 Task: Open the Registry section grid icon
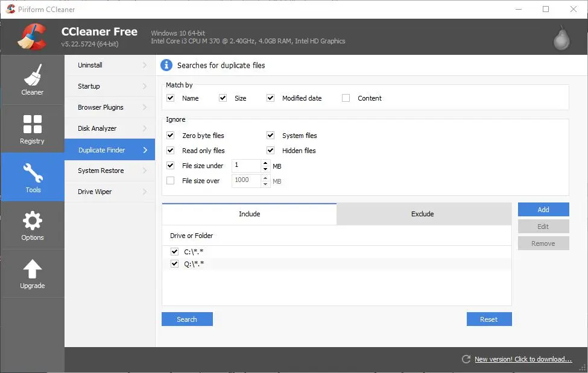coord(32,124)
